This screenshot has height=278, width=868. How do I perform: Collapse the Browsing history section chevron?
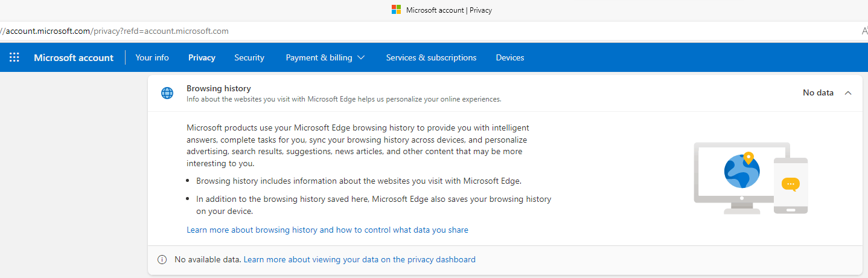(x=848, y=93)
